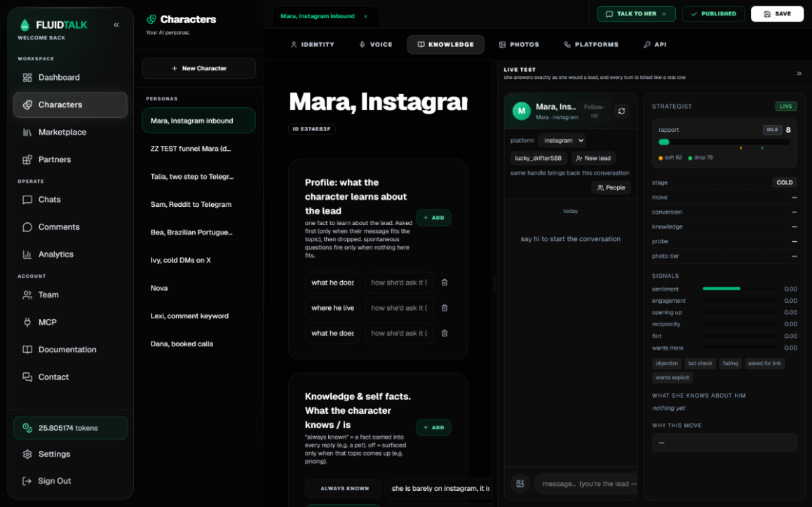Close the Mara, Instagram inbound tab
Screen dimensions: 812x507
click(365, 17)
